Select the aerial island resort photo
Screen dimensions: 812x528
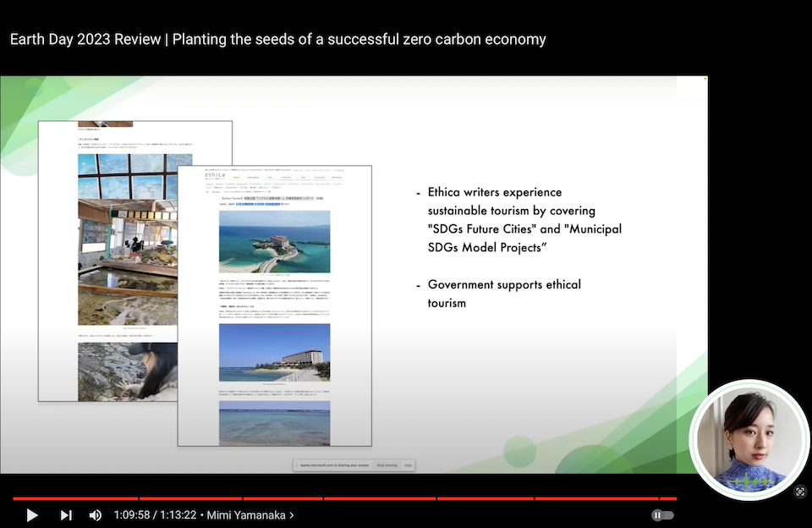274,241
